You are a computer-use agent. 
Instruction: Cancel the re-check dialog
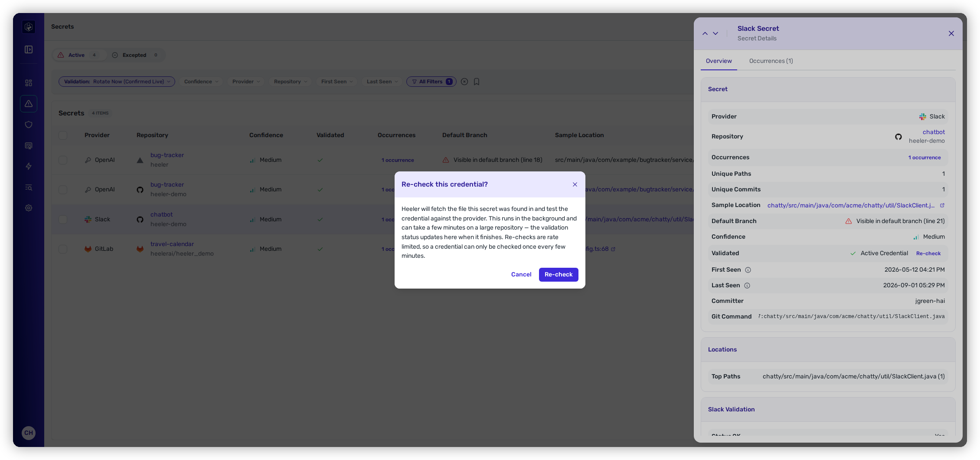pos(521,275)
